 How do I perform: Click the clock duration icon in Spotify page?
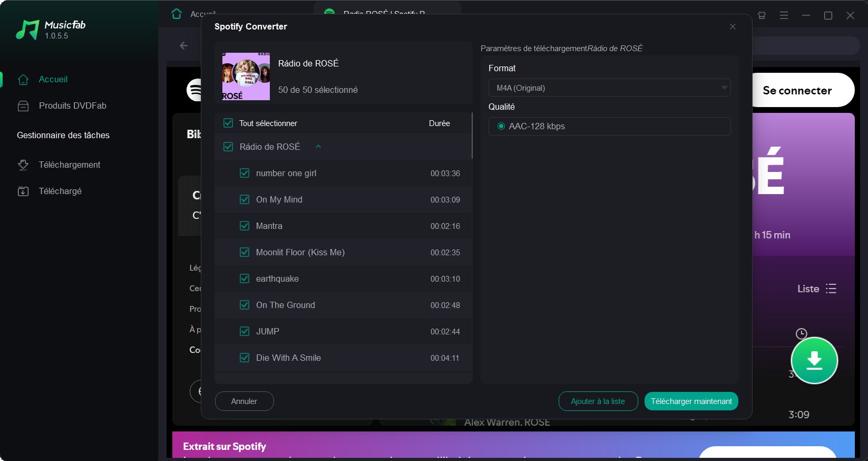(x=801, y=333)
